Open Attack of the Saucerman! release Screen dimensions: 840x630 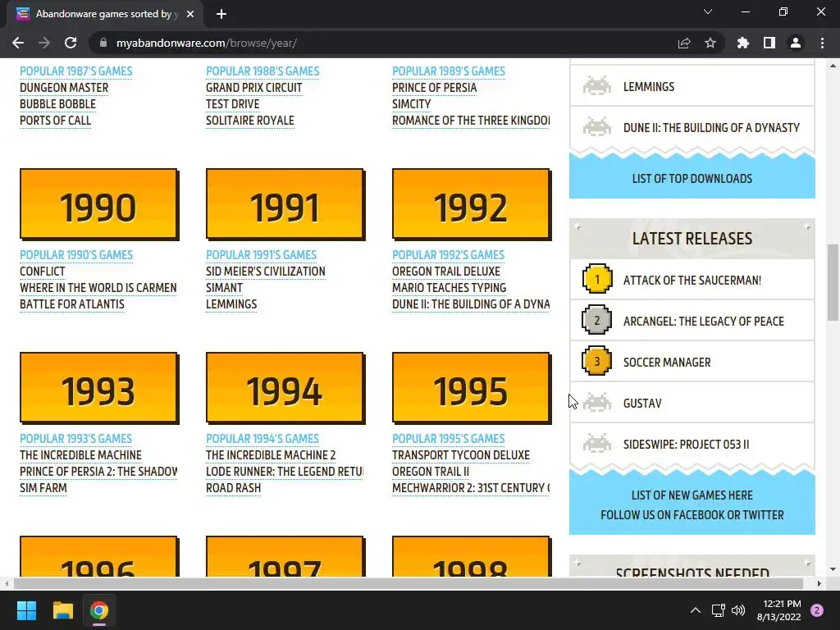[692, 281]
